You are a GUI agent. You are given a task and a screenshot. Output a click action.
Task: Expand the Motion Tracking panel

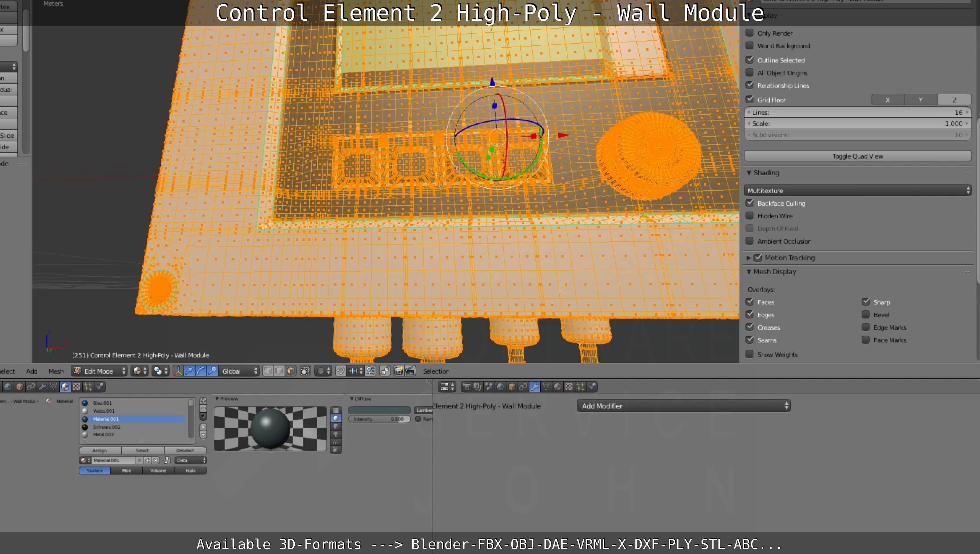click(x=748, y=258)
